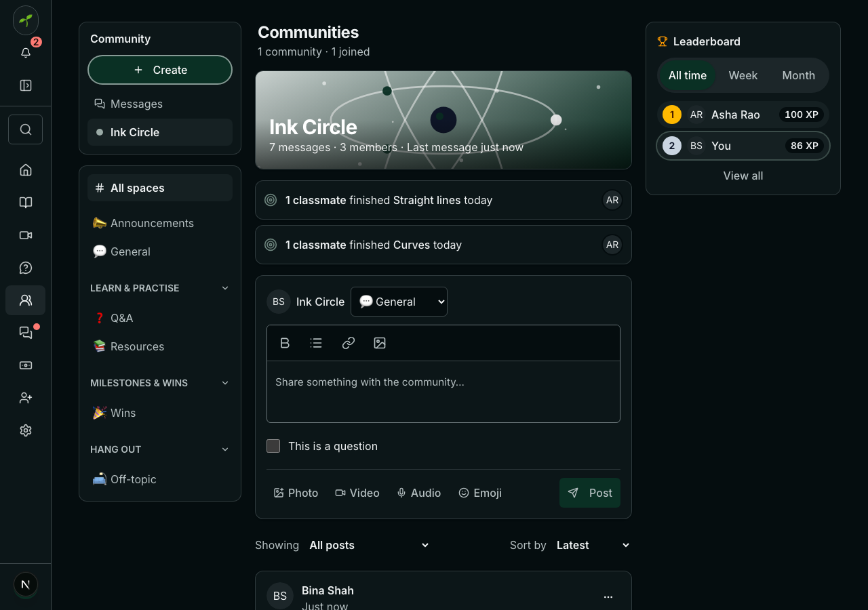
Task: Click the Create button
Action: pos(160,70)
